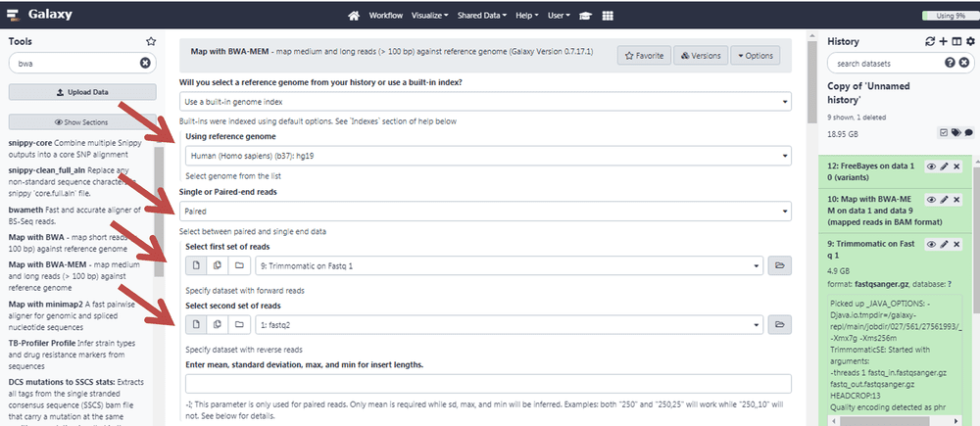The width and height of the screenshot is (980, 426).
Task: View Trimmomatic dataset 9 eye icon
Action: click(931, 245)
